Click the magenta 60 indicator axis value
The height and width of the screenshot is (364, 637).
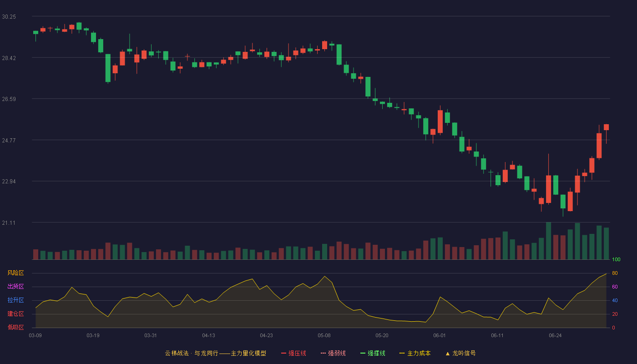tap(615, 287)
